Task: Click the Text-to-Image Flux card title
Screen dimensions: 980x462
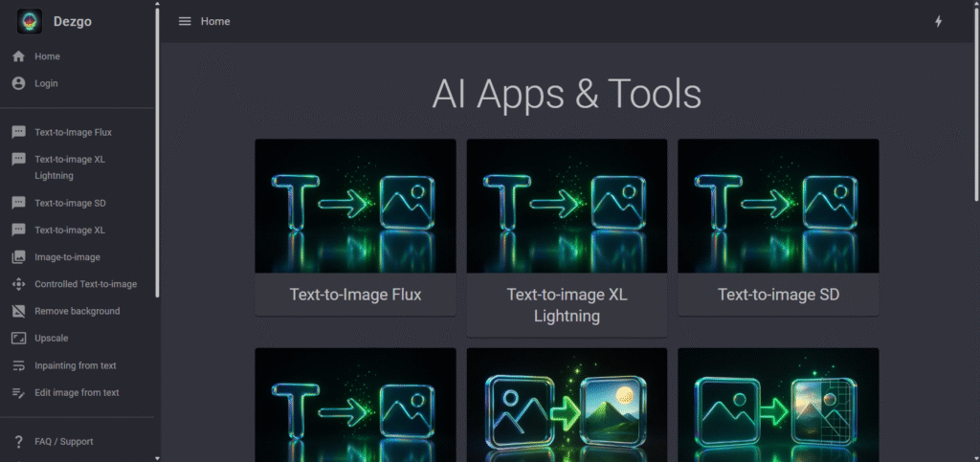Action: [356, 294]
